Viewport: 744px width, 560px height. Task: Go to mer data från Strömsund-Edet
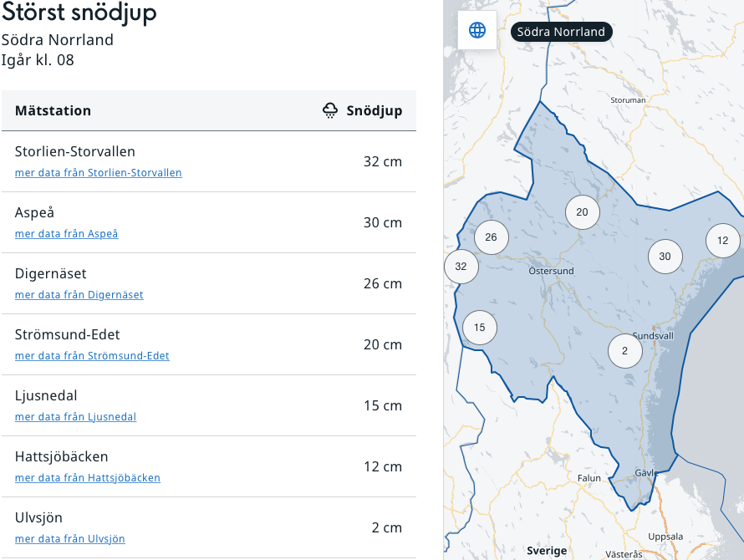pyautogui.click(x=92, y=356)
